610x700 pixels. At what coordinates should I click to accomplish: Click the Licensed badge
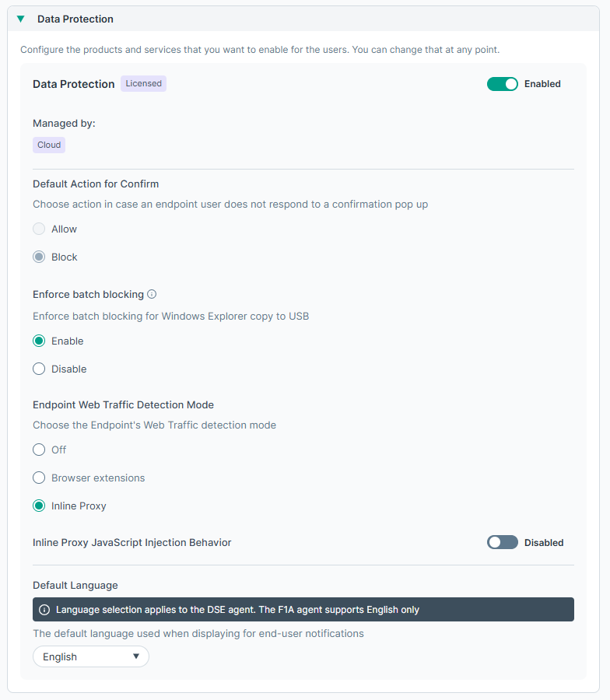tap(143, 84)
